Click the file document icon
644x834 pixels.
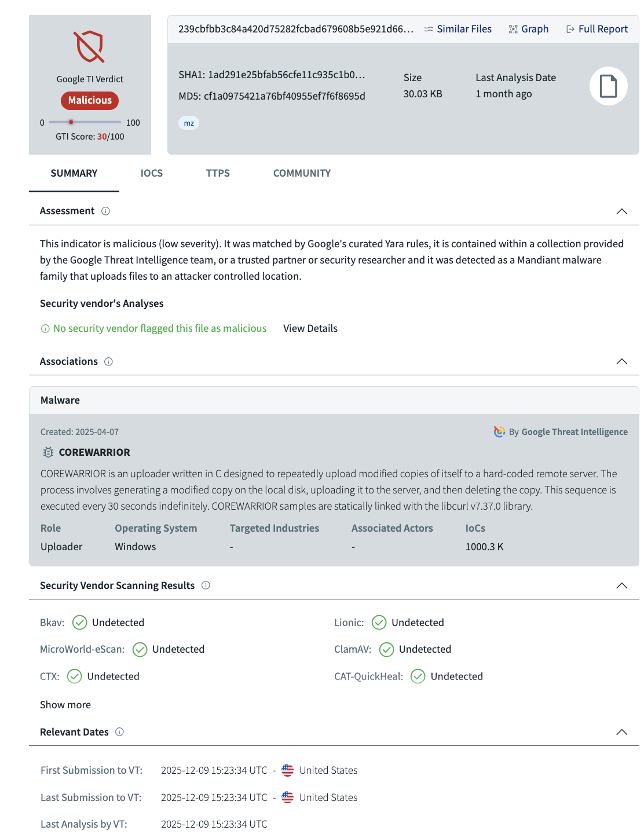click(608, 86)
